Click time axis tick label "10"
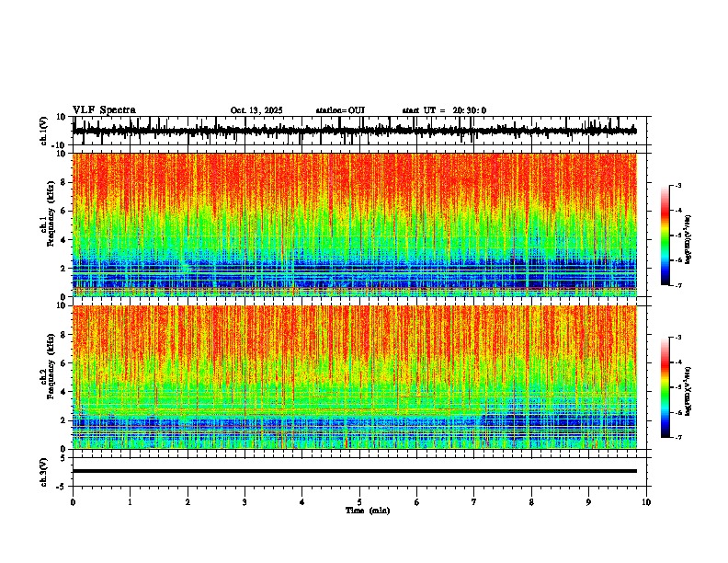The height and width of the screenshot is (563, 728). [x=646, y=502]
